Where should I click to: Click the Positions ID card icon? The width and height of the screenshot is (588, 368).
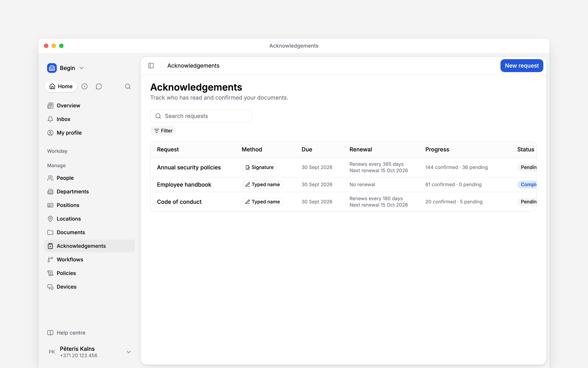(50, 205)
